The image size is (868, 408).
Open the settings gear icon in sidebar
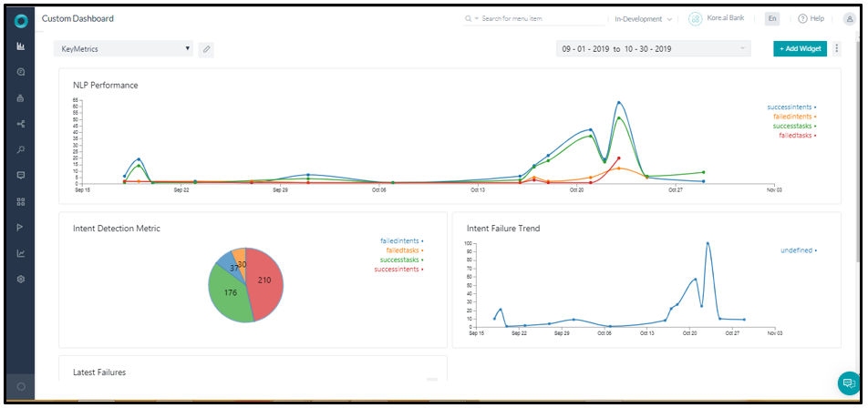21,280
